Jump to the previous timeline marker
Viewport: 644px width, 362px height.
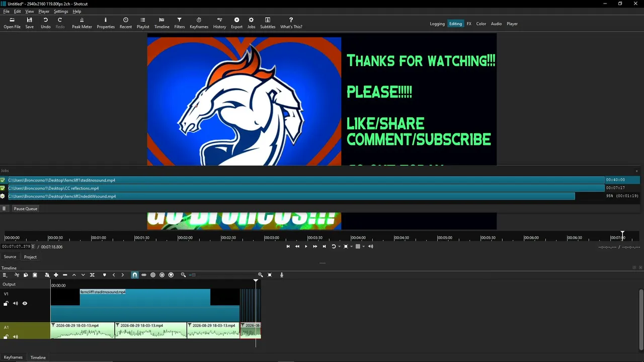point(114,275)
